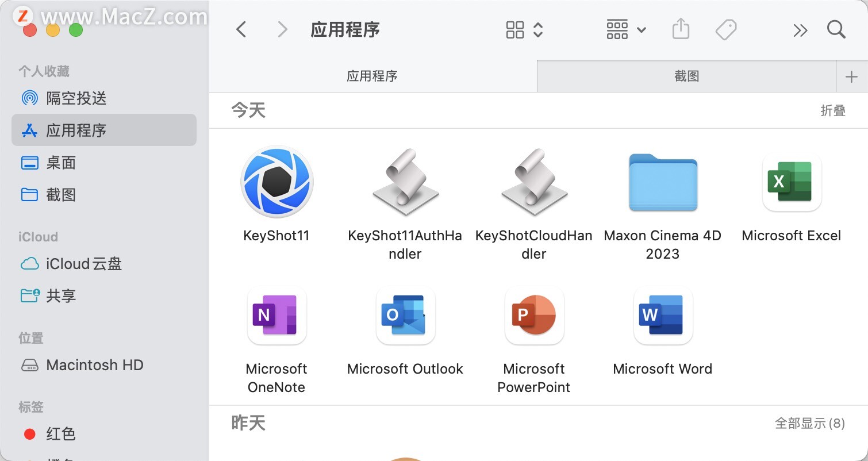The image size is (868, 461).
Task: Click the 位置 sidebar heading
Action: point(31,338)
